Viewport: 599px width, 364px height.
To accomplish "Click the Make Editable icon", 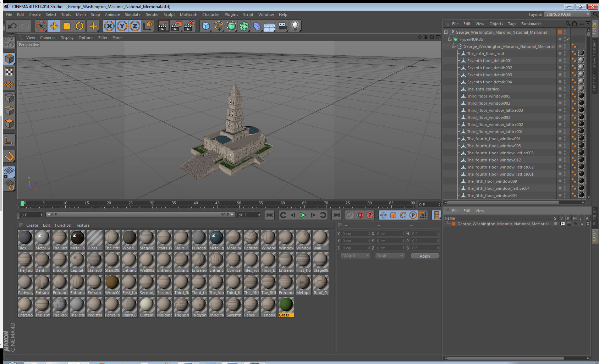I will point(9,43).
